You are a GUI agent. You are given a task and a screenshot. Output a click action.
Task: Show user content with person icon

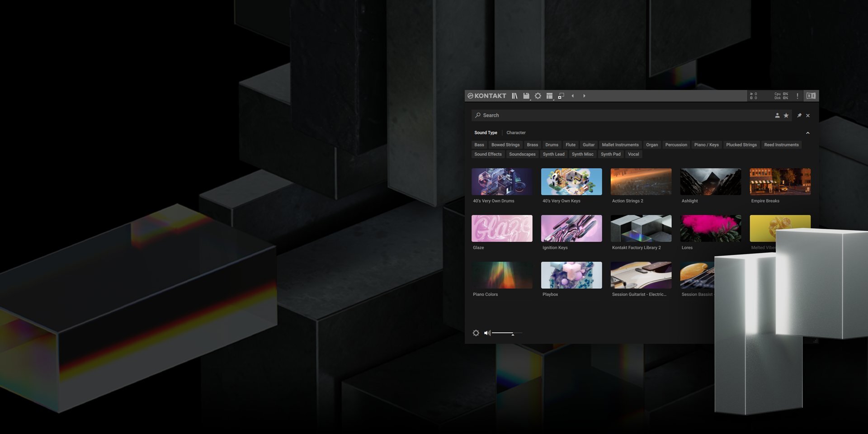[777, 116]
